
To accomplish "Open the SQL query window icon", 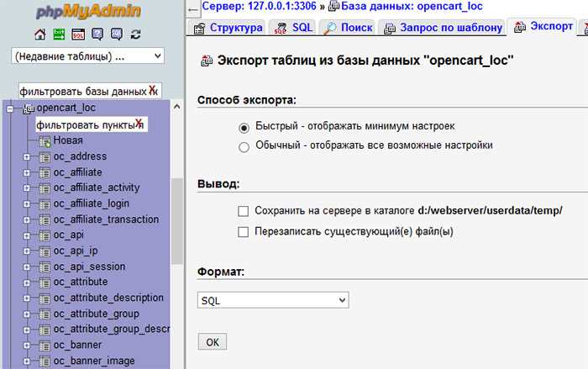I will pyautogui.click(x=78, y=34).
